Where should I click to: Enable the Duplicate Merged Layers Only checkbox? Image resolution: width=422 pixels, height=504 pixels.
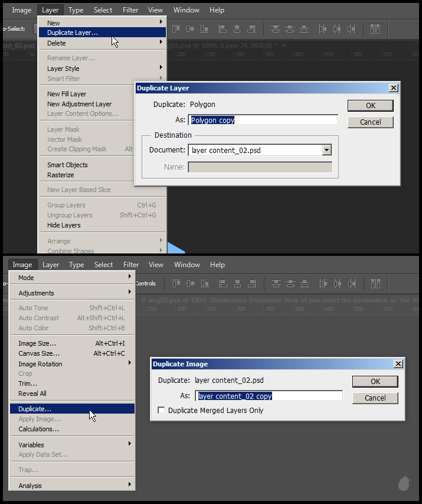pos(161,410)
